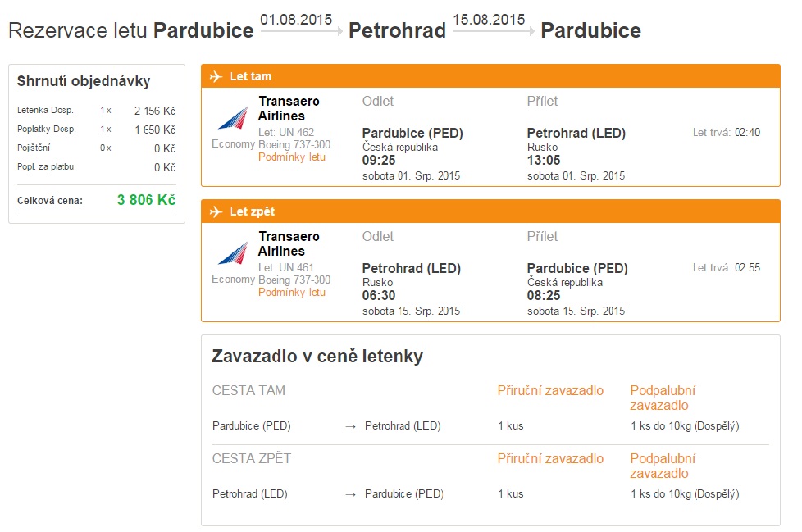Click Příruční zavazadlo heading under Cesta zpět
802x532 pixels.
point(550,458)
